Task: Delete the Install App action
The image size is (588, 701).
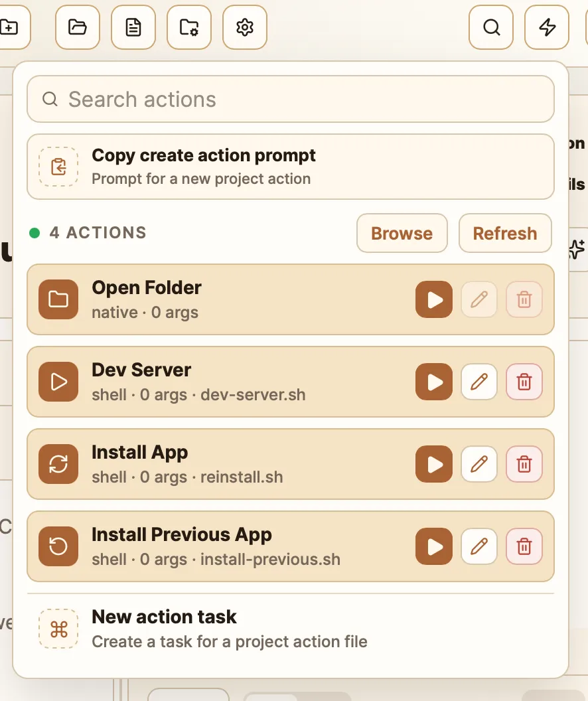Action: tap(524, 464)
